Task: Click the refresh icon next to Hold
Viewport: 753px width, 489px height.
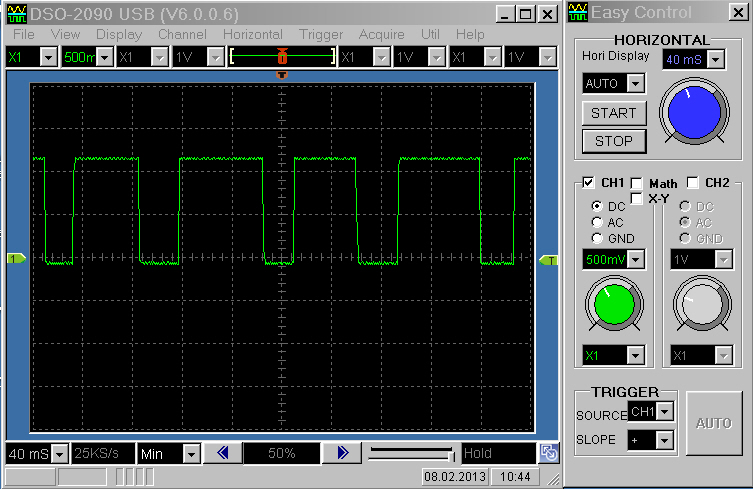Action: click(548, 453)
